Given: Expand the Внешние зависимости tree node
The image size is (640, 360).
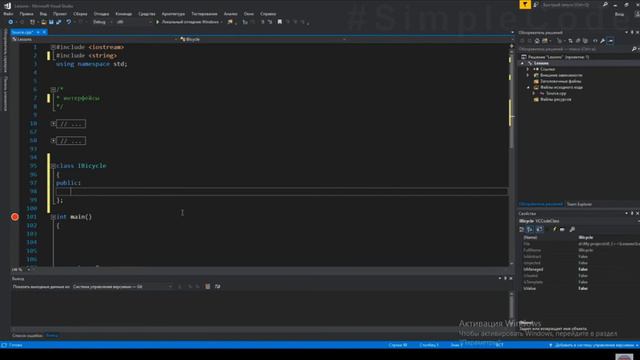Looking at the screenshot, I should click(528, 76).
